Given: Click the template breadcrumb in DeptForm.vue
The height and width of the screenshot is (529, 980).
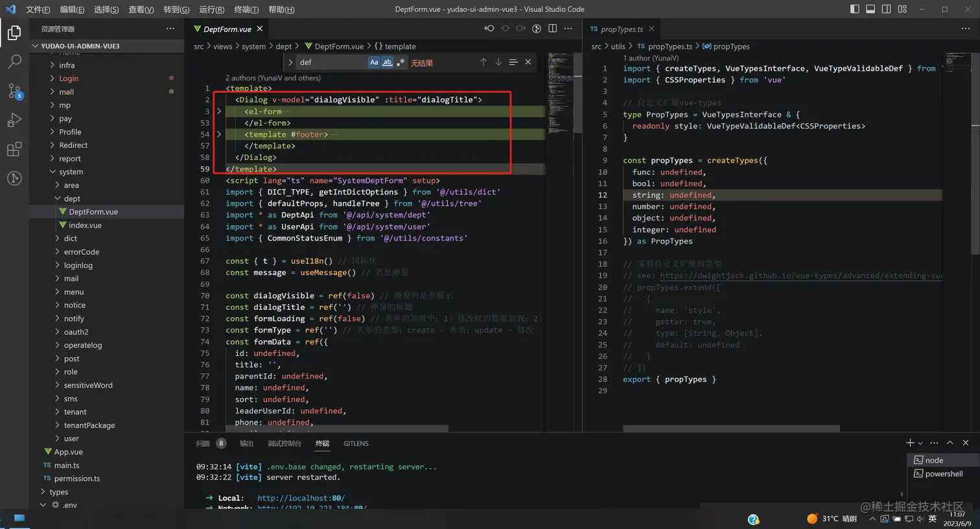Looking at the screenshot, I should pos(395,47).
